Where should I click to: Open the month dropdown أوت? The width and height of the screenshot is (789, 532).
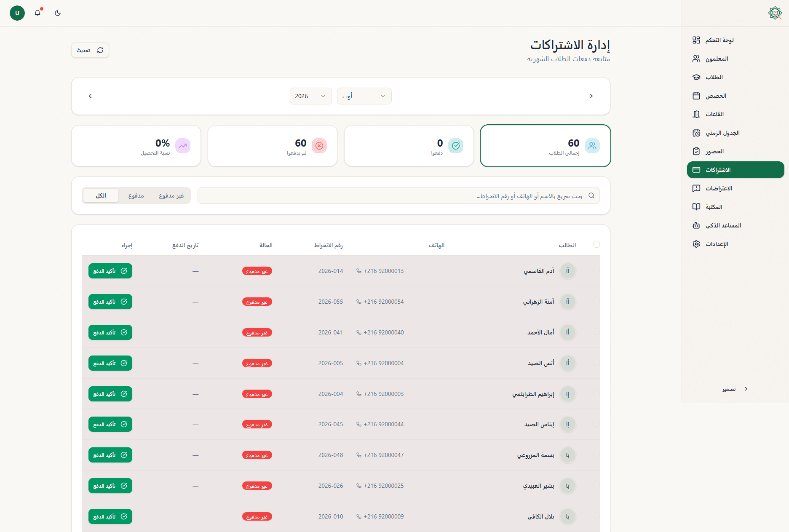[x=364, y=96]
